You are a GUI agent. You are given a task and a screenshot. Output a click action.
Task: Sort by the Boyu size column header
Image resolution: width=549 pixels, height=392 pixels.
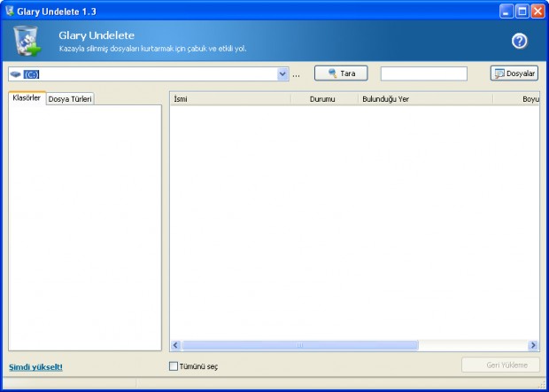coord(516,99)
